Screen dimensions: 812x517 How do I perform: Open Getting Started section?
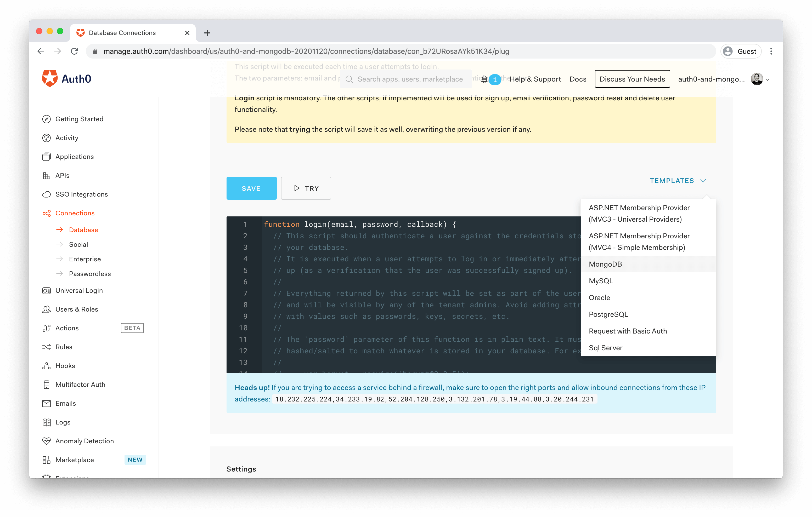(79, 119)
